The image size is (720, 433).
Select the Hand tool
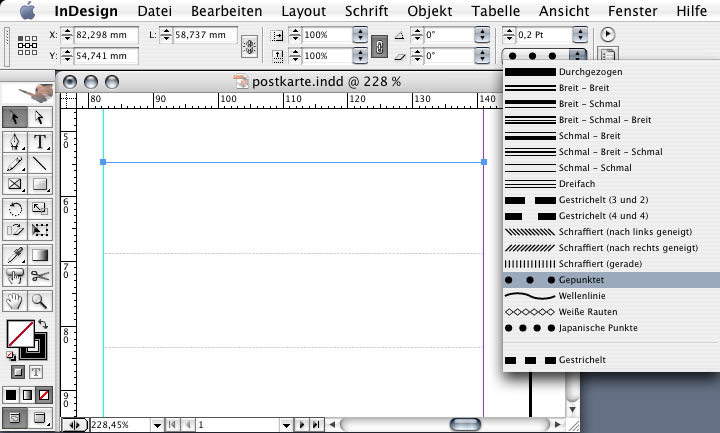15,300
